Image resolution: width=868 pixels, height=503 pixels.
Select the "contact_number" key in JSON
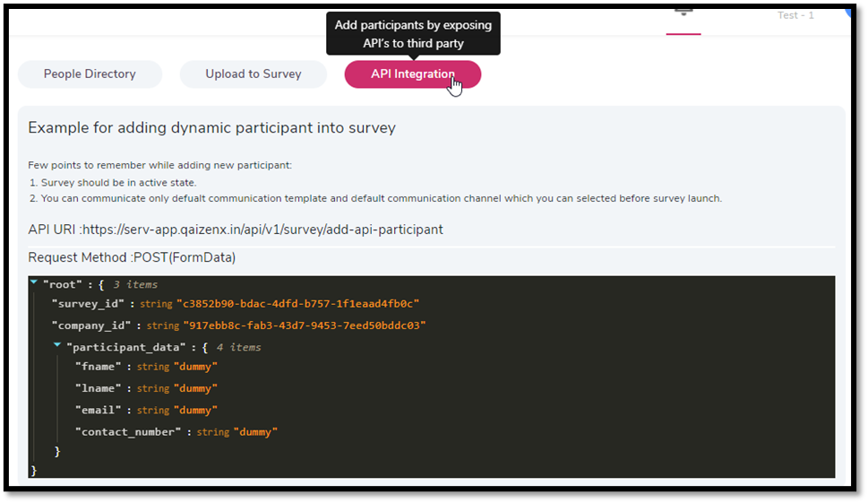[132, 431]
